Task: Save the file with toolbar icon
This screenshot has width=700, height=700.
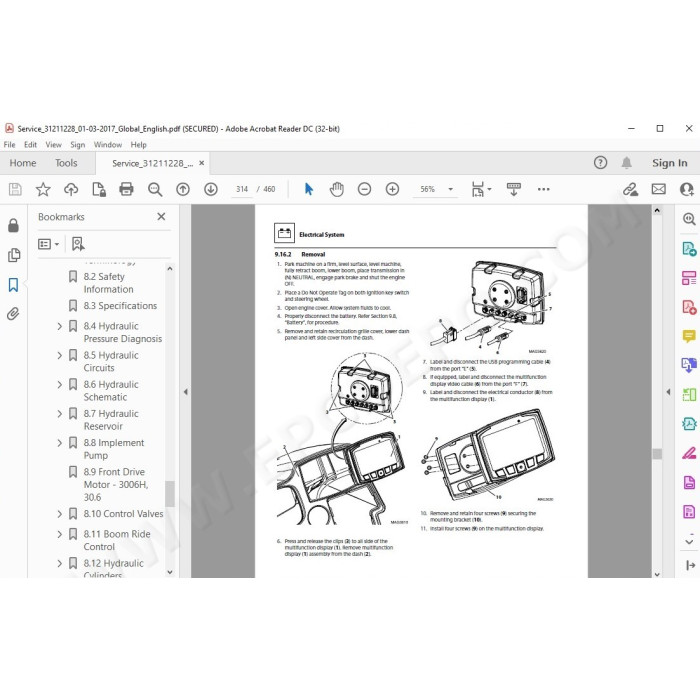Action: coord(15,189)
